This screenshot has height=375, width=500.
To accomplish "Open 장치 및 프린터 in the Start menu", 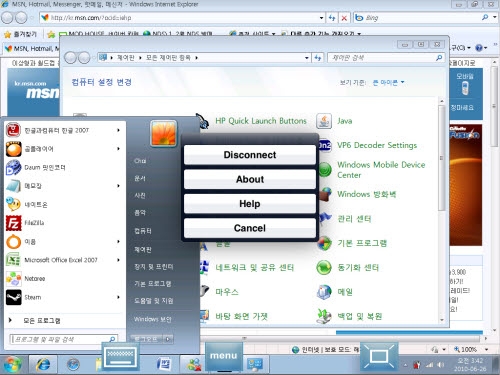I will coord(154,267).
